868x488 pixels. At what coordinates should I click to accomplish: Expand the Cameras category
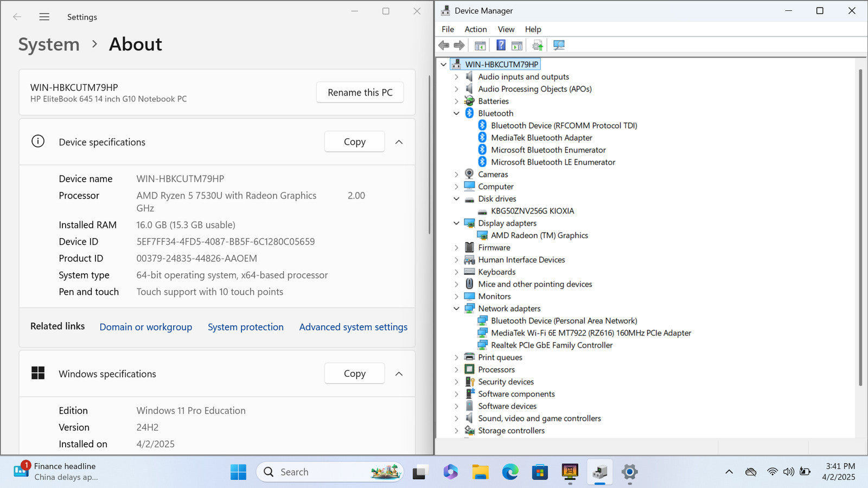coord(456,175)
